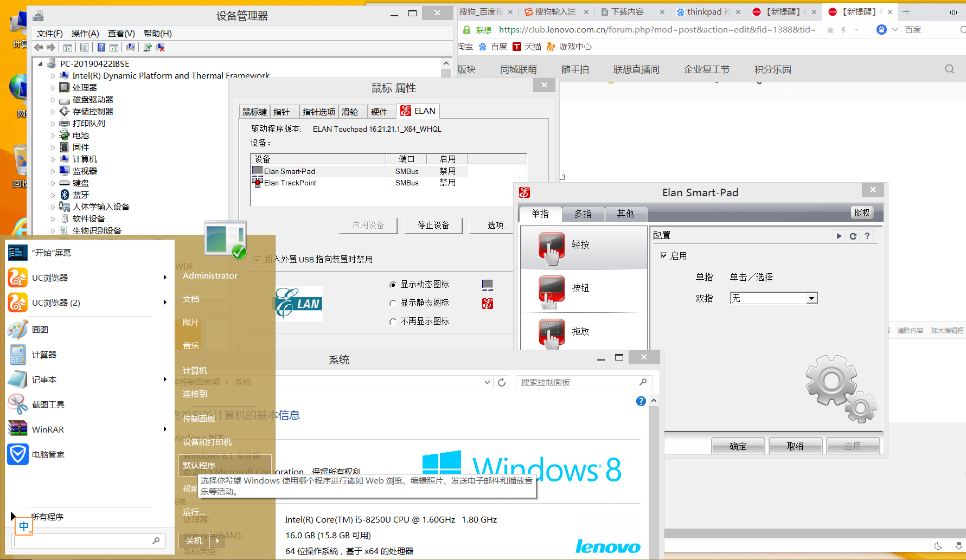Click the question mark in 配置 panel
This screenshot has height=560, width=966.
click(x=867, y=236)
